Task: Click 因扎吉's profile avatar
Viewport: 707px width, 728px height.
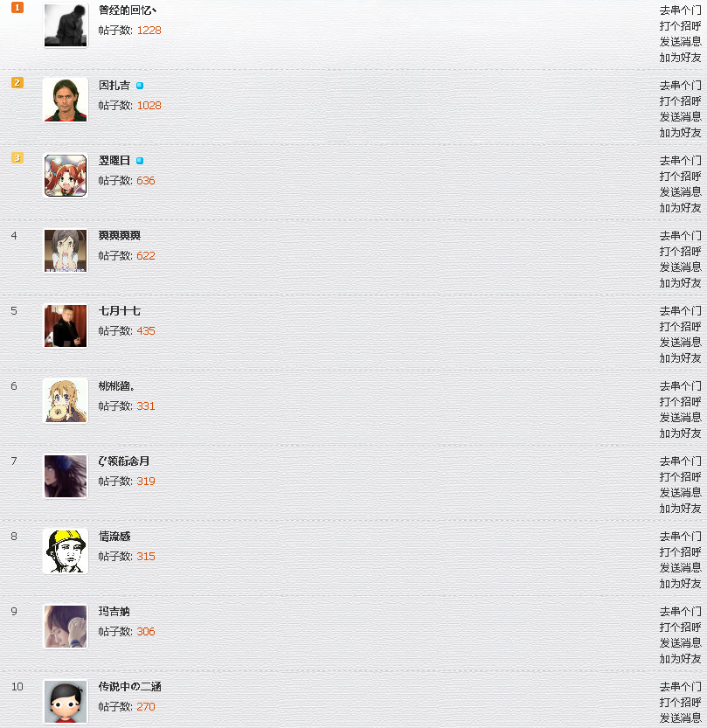Action: (66, 100)
